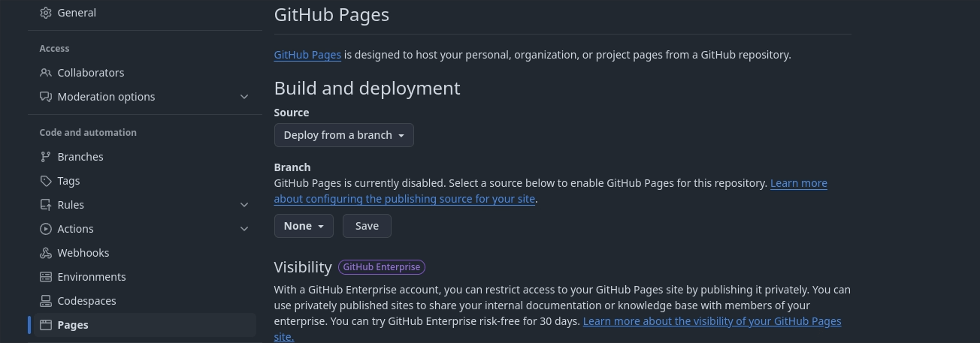Open Learn more about visibility of Pages link

[712, 321]
